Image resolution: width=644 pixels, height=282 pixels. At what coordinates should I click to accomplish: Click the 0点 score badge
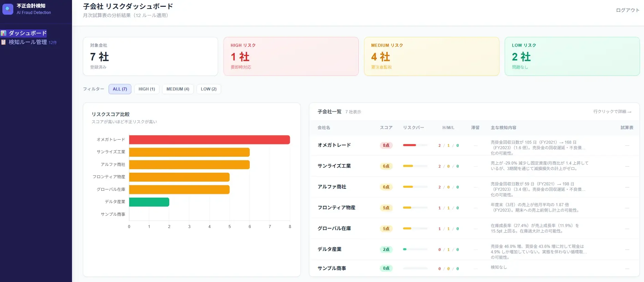386,268
